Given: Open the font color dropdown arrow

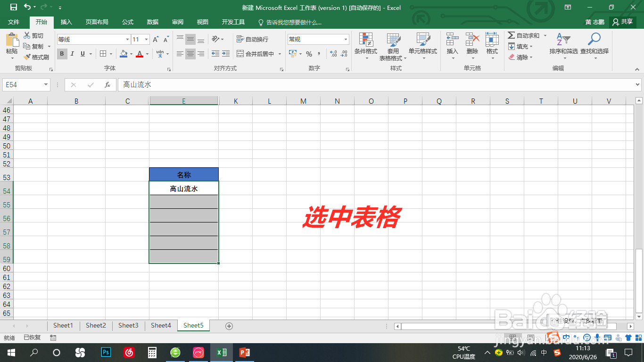Looking at the screenshot, I should (147, 55).
